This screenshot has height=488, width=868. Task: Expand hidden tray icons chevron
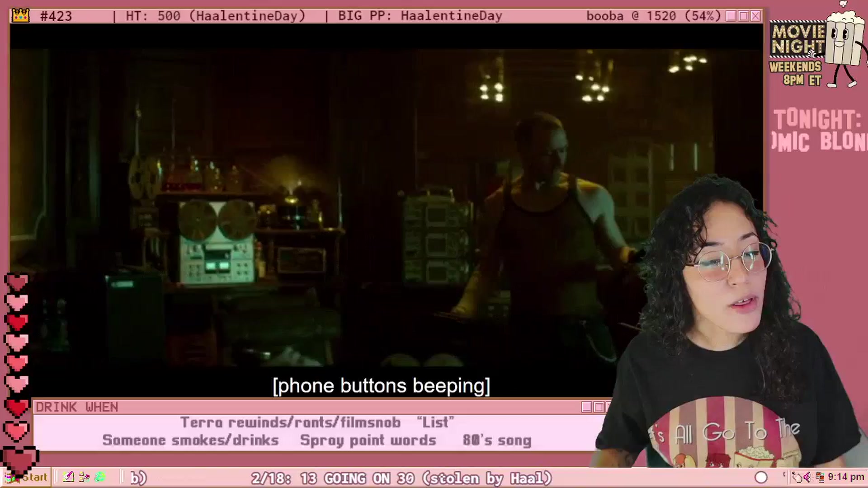click(x=784, y=474)
